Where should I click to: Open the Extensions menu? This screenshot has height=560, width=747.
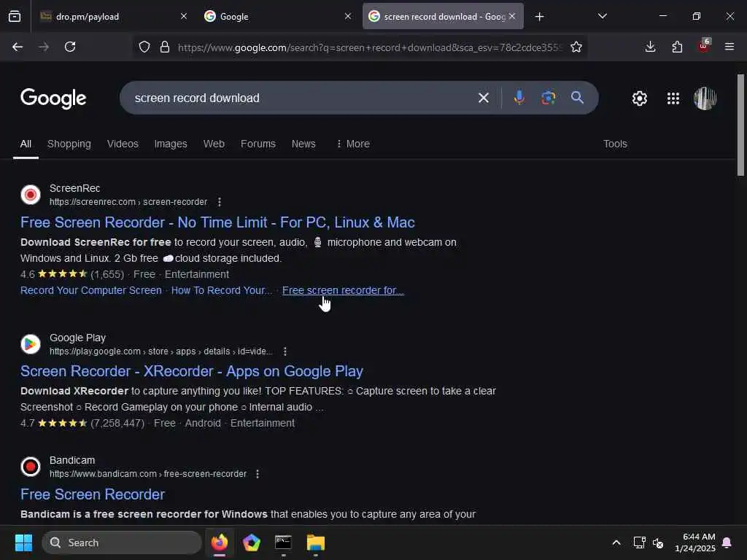677,47
